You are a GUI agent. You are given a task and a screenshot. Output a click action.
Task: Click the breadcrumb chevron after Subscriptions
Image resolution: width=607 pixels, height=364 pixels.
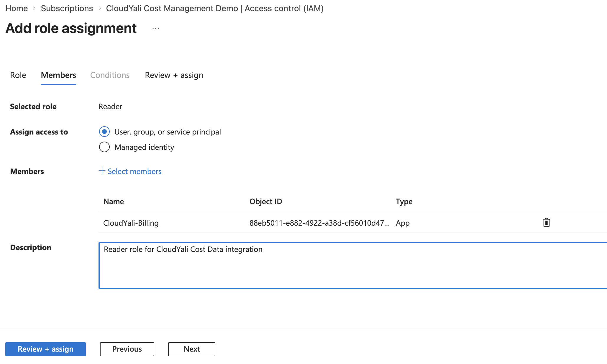100,8
